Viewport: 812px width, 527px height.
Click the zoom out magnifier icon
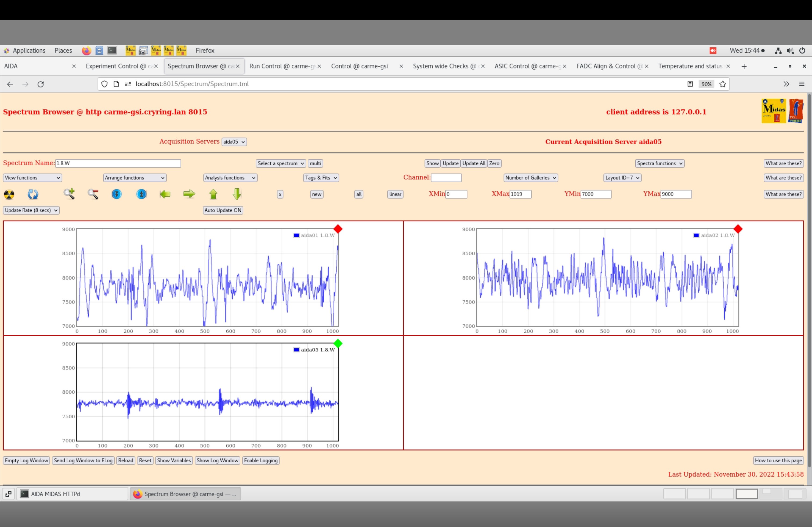[x=93, y=194]
